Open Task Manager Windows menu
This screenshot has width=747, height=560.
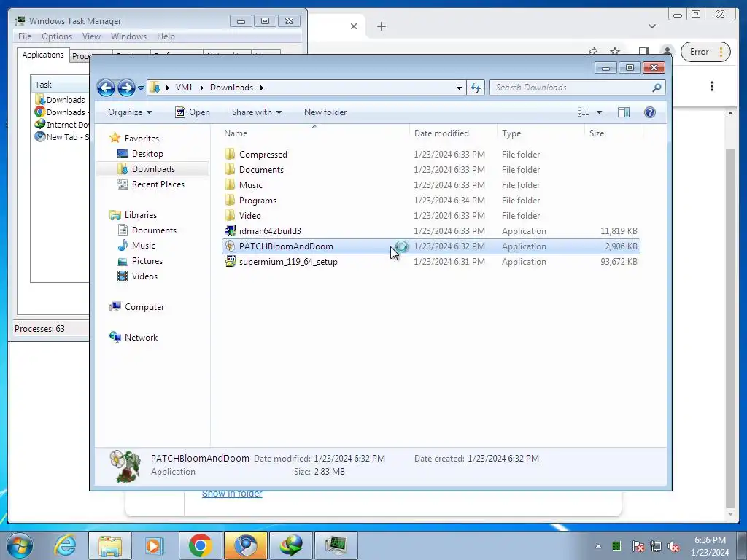128,36
